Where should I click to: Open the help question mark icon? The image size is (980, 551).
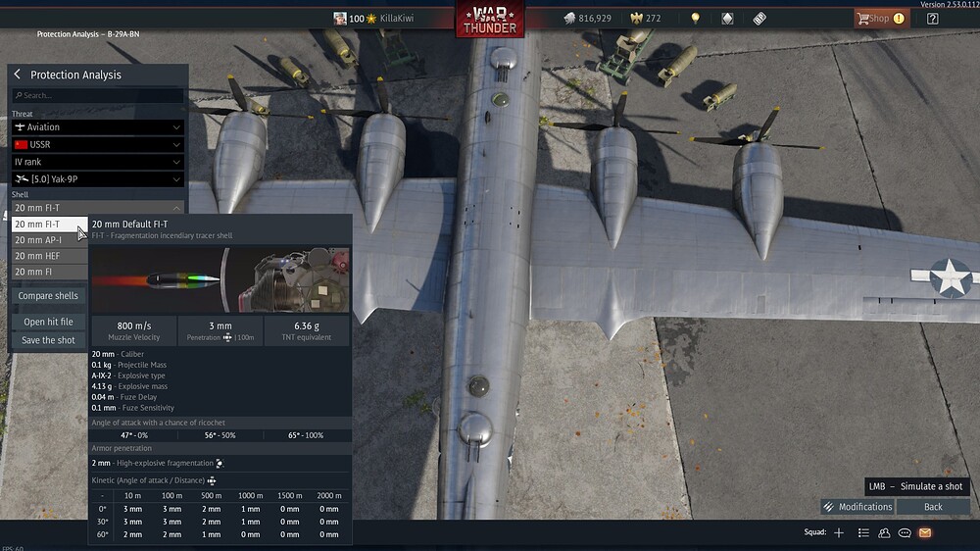pyautogui.click(x=932, y=19)
